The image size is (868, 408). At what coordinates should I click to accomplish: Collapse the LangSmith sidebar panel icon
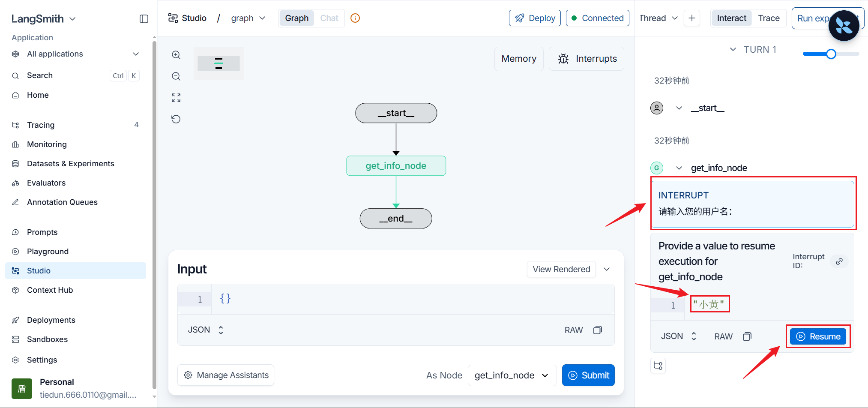[x=144, y=19]
